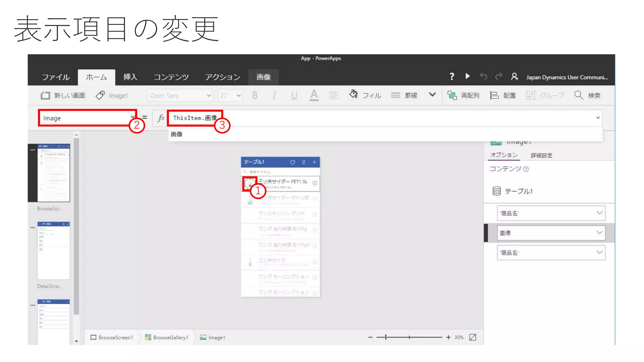Click the 検索アイテム search box in app
This screenshot has height=362, width=644.
(x=280, y=172)
